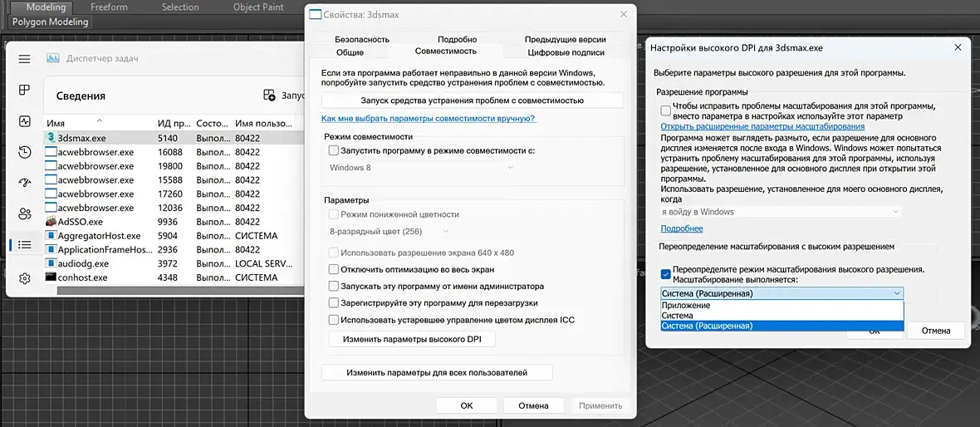980x427 pixels.
Task: Switch to Безопасность tab
Action: (362, 39)
